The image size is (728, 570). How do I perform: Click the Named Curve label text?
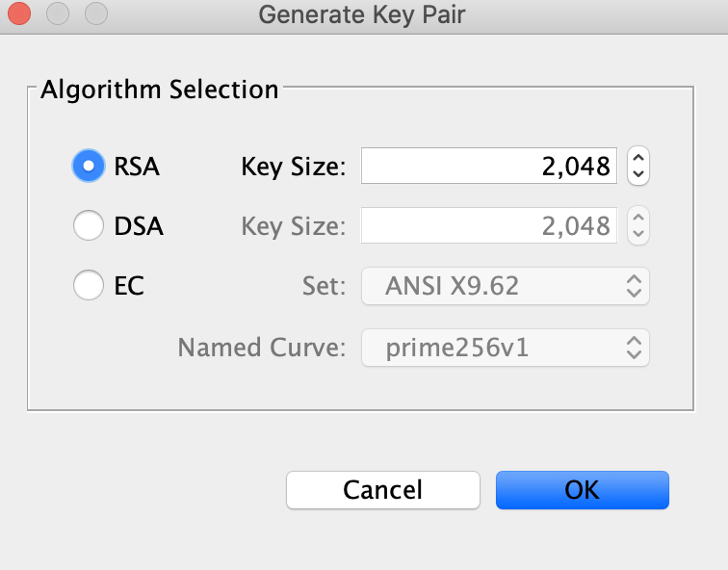point(261,348)
